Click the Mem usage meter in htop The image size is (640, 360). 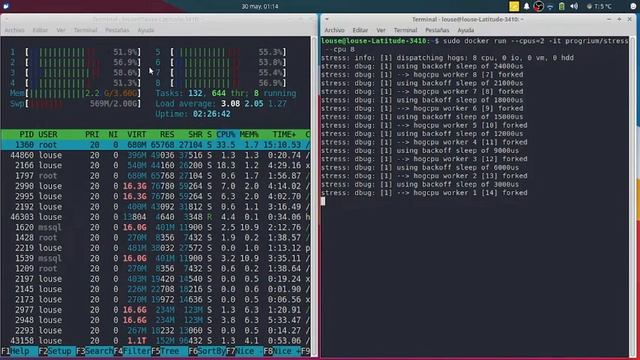[x=76, y=93]
